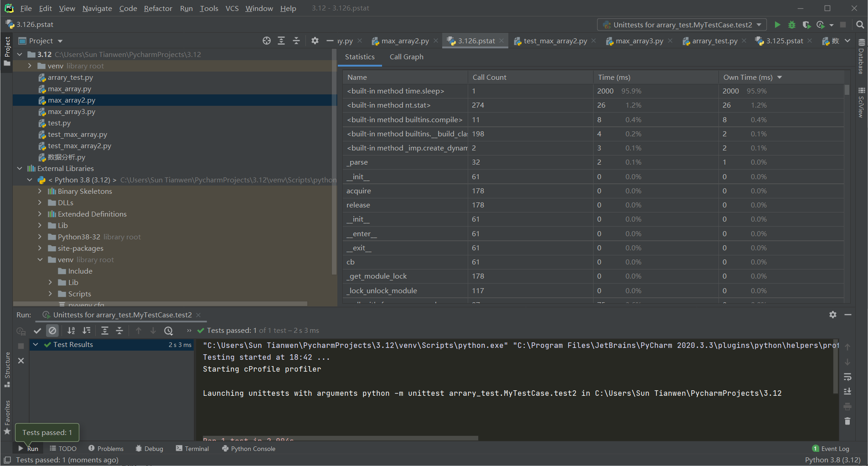Click the profile run icon in toolbar

click(821, 25)
